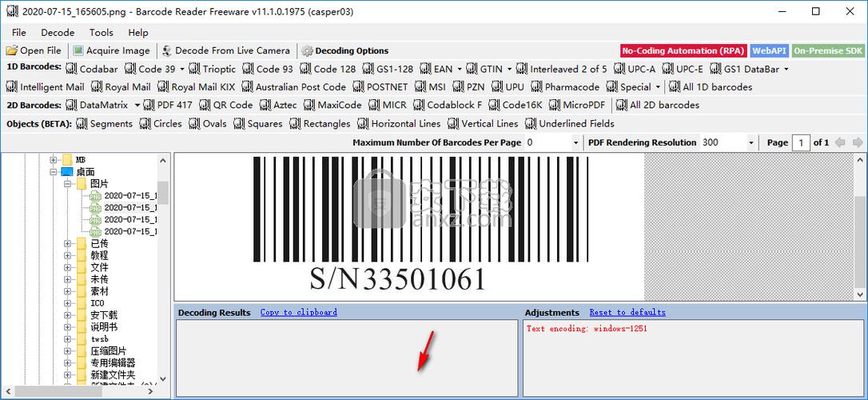Open the GS1 DataBar dropdown arrow
Image resolution: width=868 pixels, height=400 pixels.
click(786, 70)
